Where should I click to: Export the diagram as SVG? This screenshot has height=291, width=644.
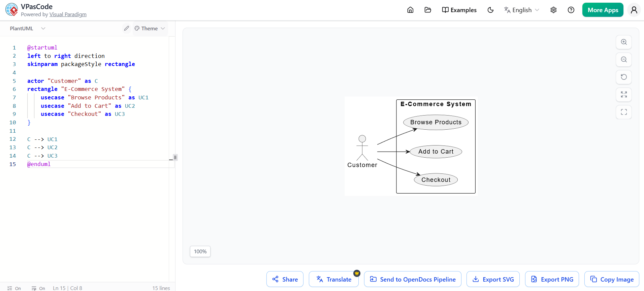click(x=493, y=279)
